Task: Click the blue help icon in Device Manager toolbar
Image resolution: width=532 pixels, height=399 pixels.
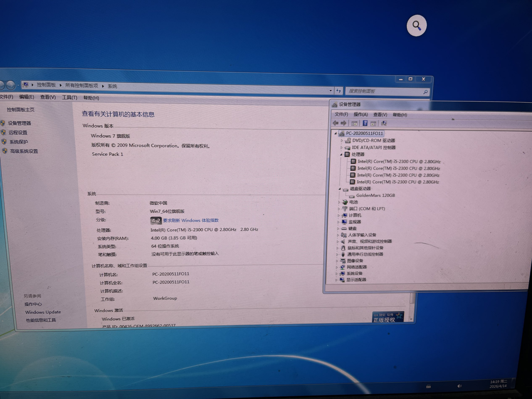Action: click(x=365, y=123)
